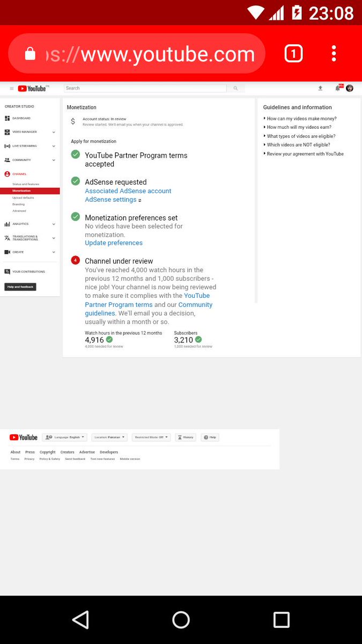Open the Language: English dropdown
362x644 pixels.
tap(64, 437)
